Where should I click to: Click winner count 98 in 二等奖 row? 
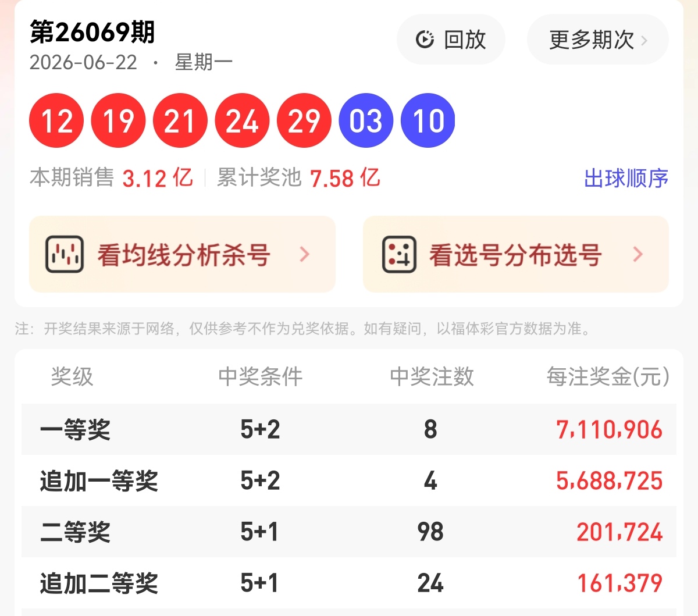[430, 532]
